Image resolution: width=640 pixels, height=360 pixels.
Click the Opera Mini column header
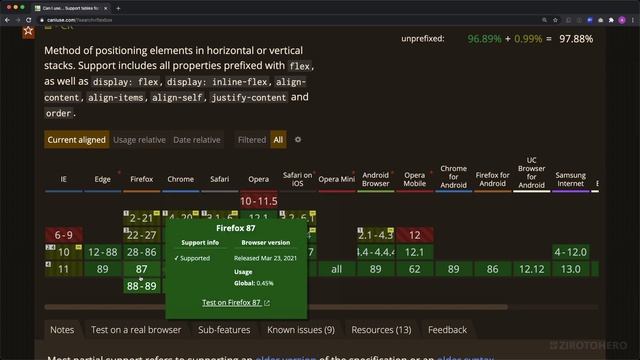click(336, 179)
